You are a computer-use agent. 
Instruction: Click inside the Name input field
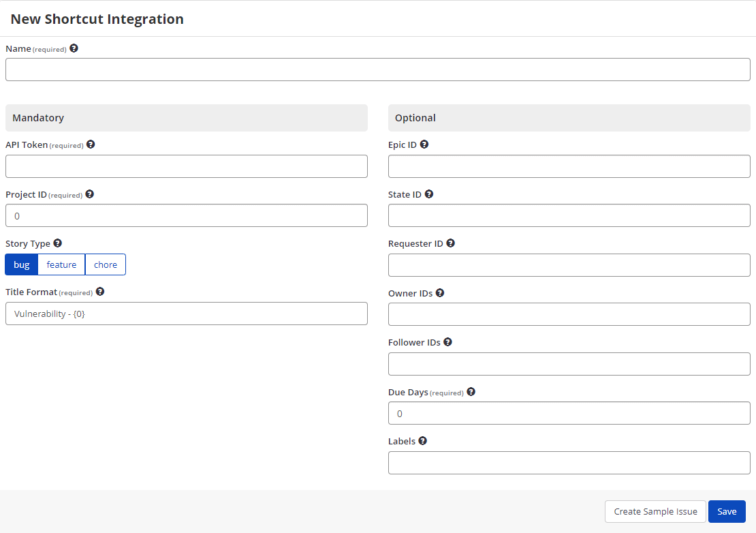pyautogui.click(x=377, y=69)
